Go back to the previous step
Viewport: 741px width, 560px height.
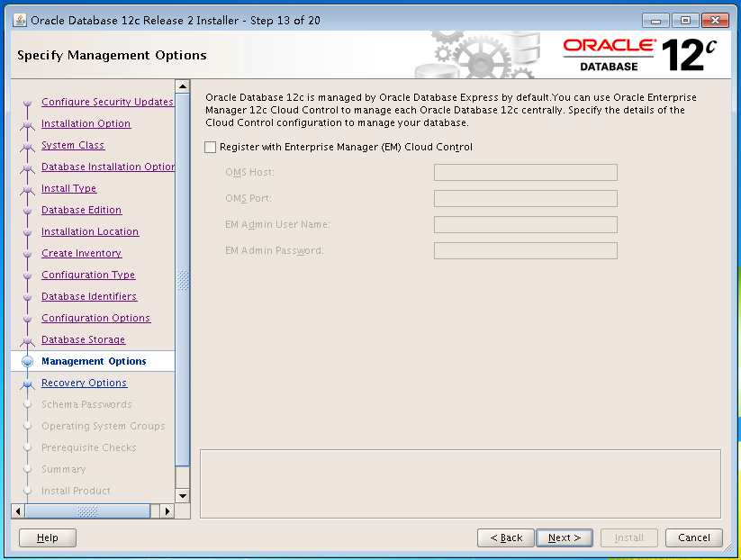(505, 537)
